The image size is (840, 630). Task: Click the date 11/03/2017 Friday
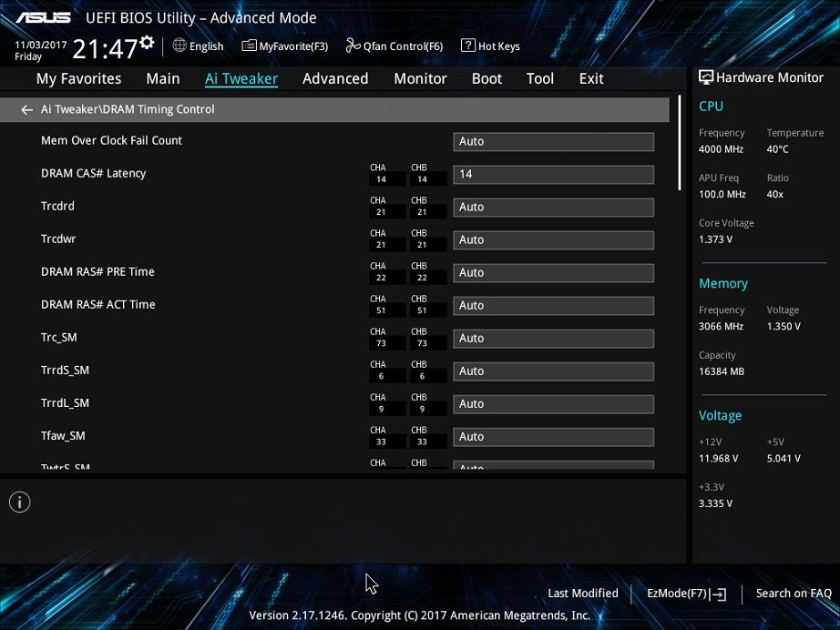(x=41, y=50)
